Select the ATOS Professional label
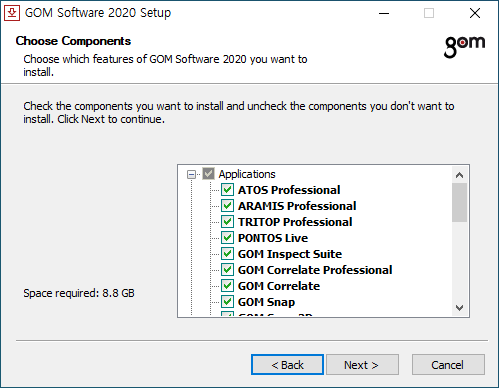The height and width of the screenshot is (388, 499). pyautogui.click(x=289, y=190)
